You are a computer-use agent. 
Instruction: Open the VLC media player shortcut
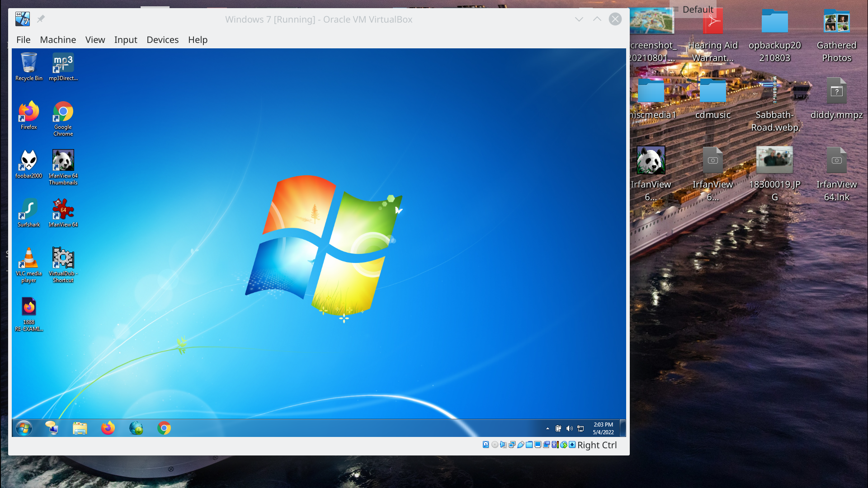click(28, 265)
